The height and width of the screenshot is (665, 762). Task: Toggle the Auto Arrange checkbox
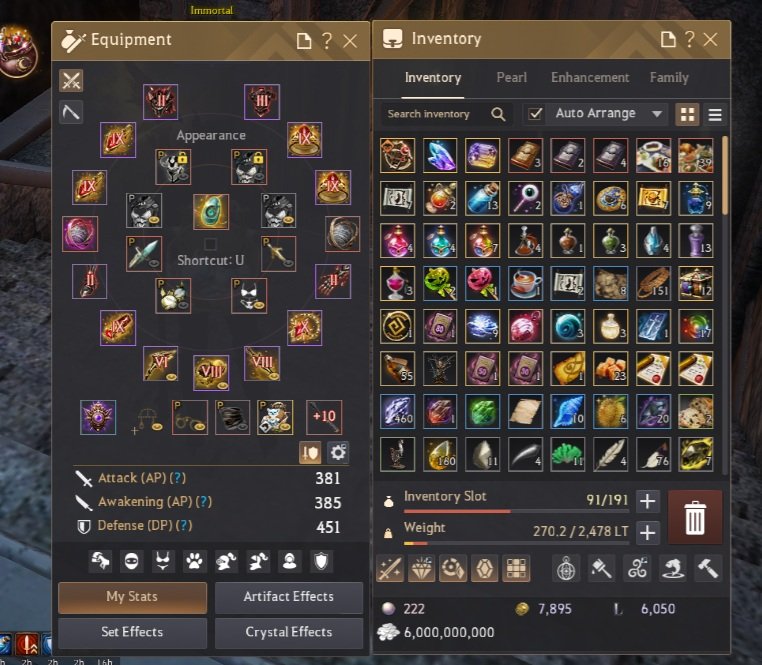(x=535, y=114)
